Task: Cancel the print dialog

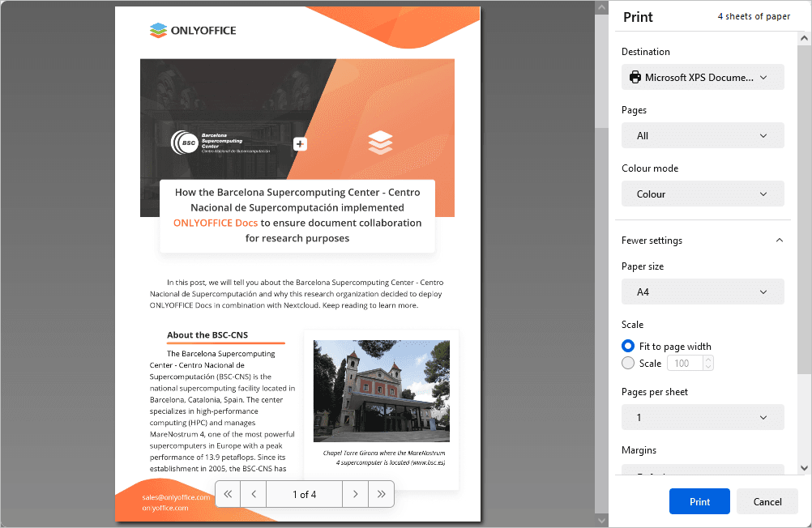Action: click(x=766, y=501)
